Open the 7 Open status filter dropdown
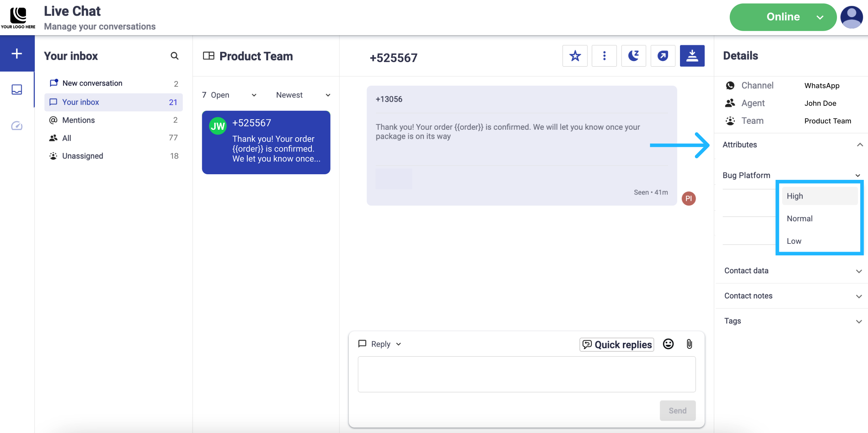 pos(229,95)
